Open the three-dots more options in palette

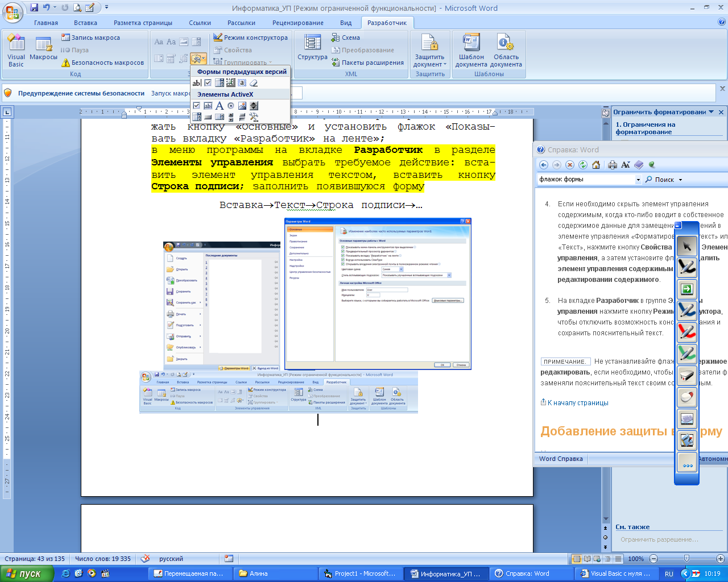[687, 463]
